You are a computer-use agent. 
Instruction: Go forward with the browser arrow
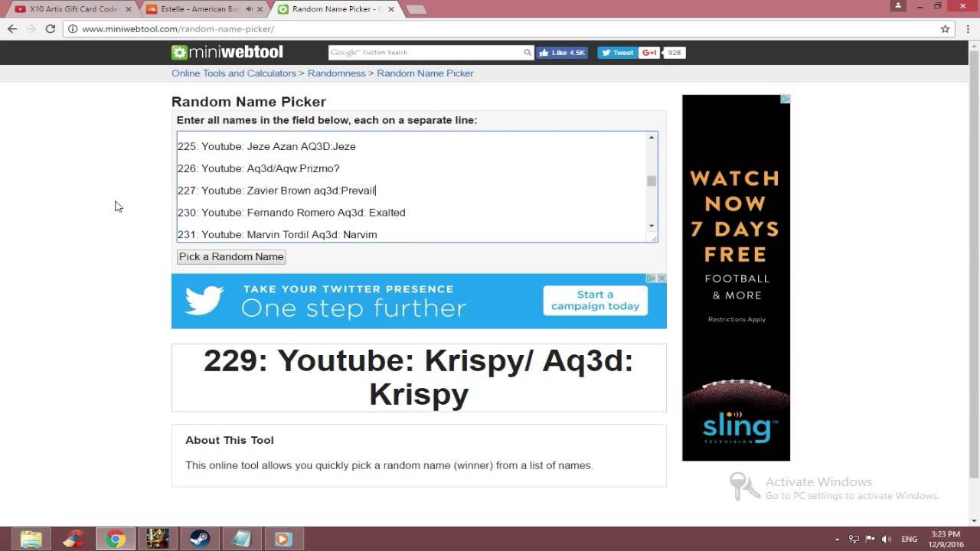[x=31, y=29]
